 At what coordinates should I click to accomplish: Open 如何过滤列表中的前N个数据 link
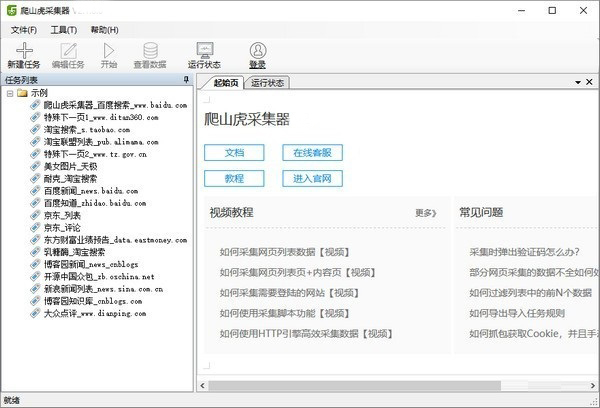pyautogui.click(x=531, y=293)
